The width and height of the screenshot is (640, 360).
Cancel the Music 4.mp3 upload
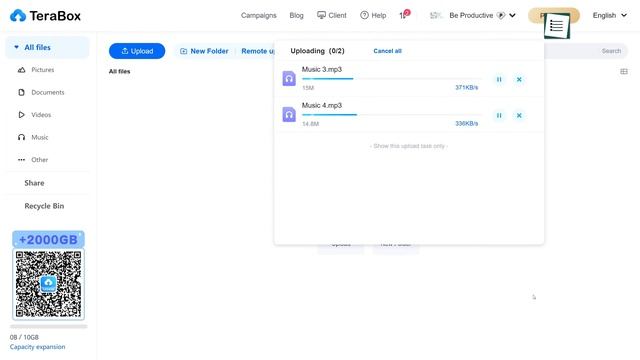519,116
